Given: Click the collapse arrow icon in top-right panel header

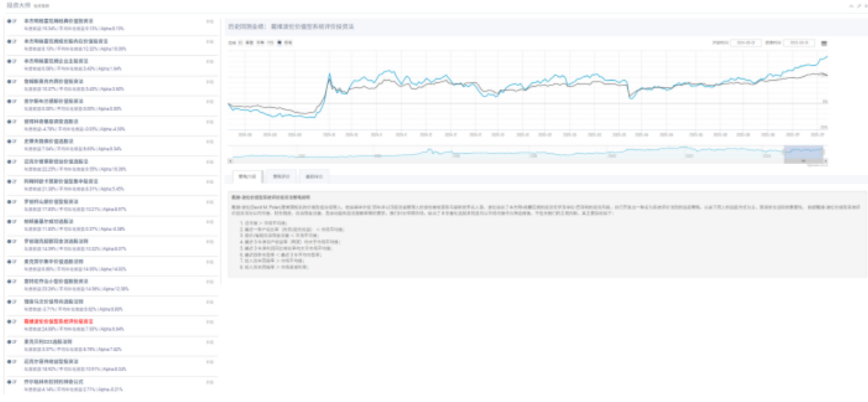Looking at the screenshot, I should point(851,5).
